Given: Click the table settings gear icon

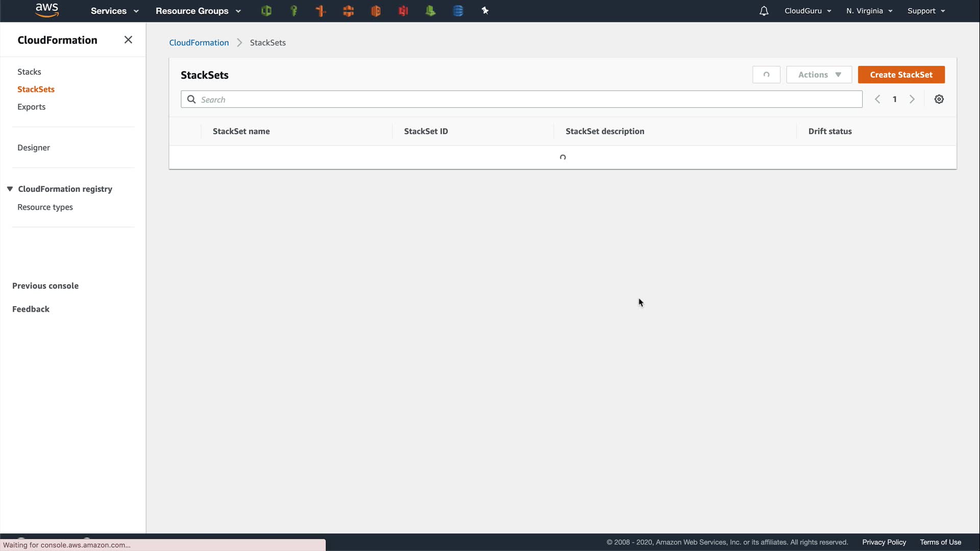Looking at the screenshot, I should (x=939, y=99).
